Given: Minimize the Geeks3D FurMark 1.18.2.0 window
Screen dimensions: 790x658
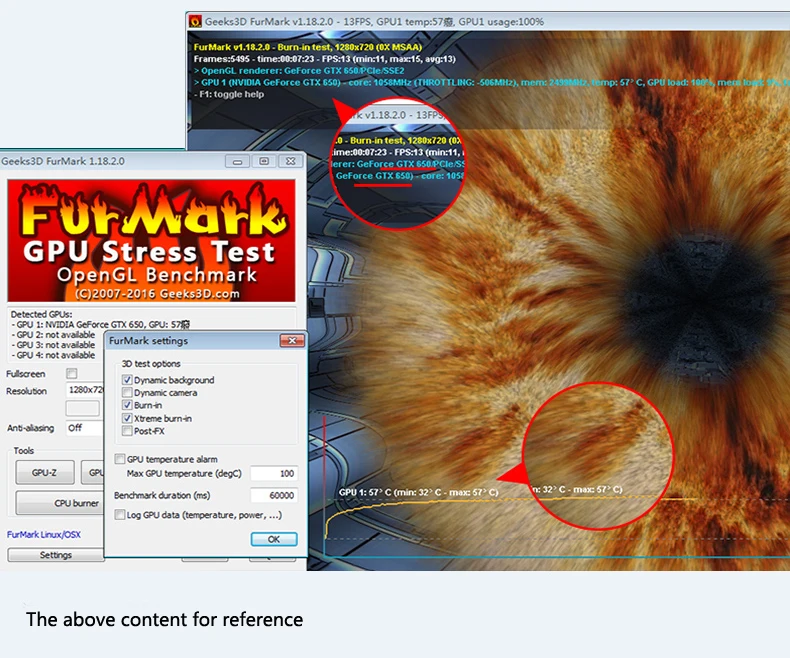Looking at the screenshot, I should click(x=237, y=161).
